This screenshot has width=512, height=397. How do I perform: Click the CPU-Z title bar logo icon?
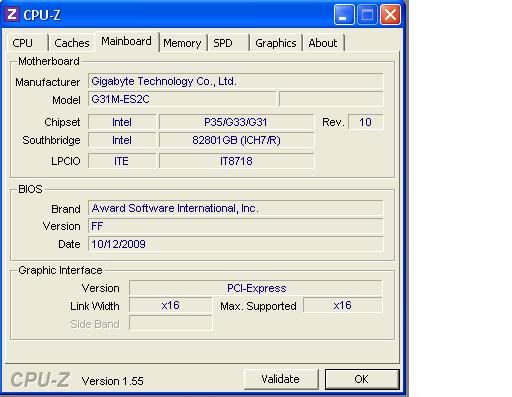[x=12, y=14]
